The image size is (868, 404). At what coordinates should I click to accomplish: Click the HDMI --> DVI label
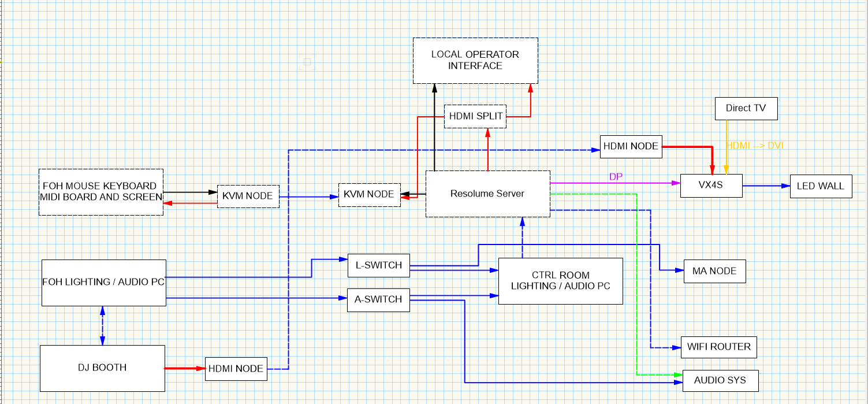[x=755, y=146]
